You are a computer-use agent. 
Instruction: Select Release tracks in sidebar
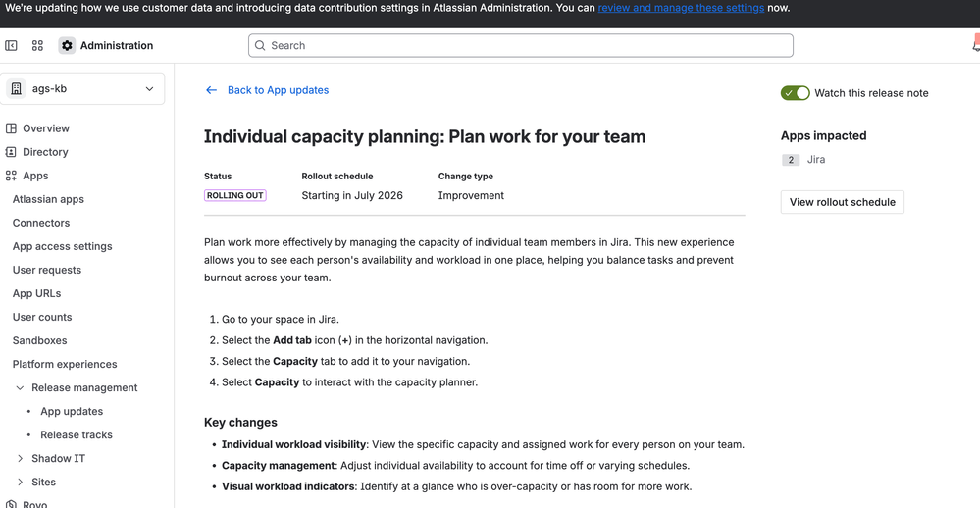pos(77,435)
